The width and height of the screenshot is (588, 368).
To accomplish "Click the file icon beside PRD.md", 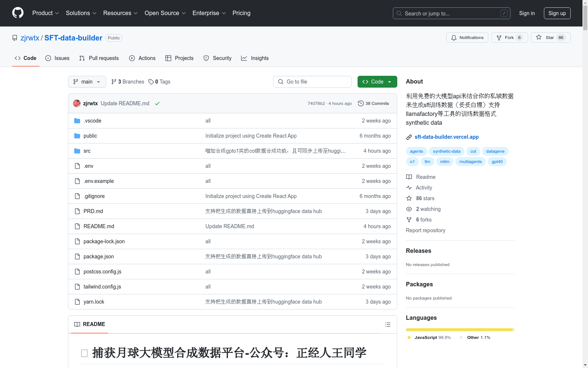I will (x=77, y=211).
